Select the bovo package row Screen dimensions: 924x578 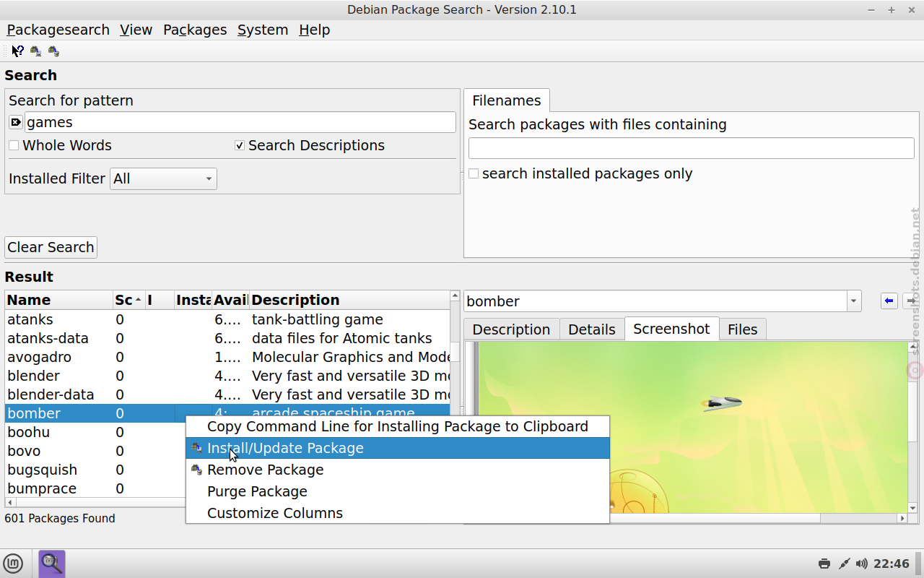pos(95,451)
